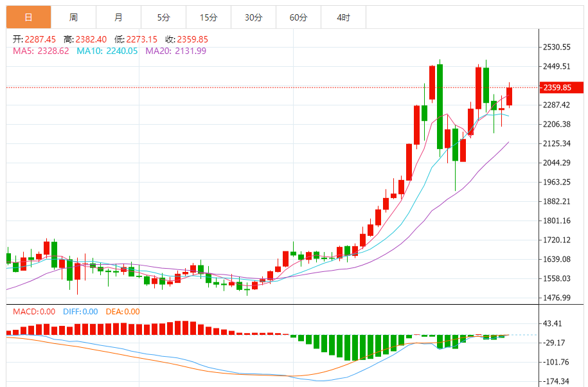
Task: Select the 日 daily chart tab
Action: (28, 17)
